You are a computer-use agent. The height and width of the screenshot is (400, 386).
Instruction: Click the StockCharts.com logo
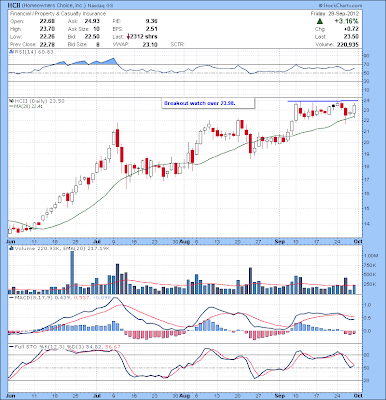pos(340,6)
